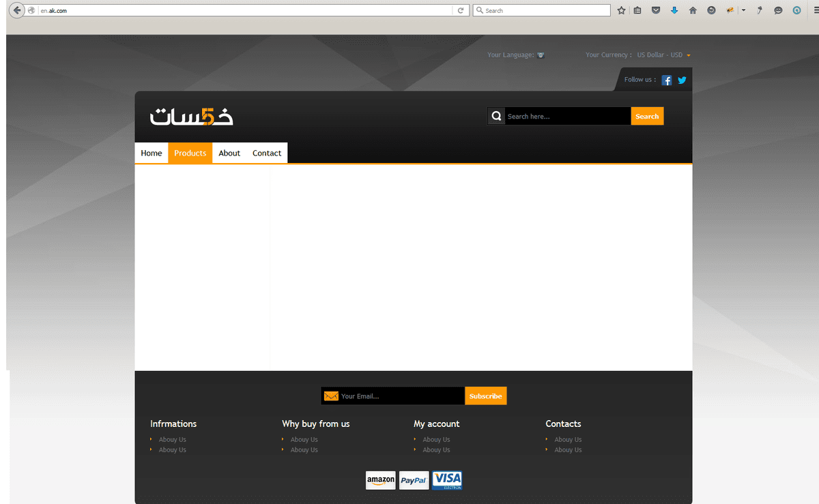This screenshot has height=504, width=819.
Task: Go to the browser home page icon
Action: (x=693, y=10)
